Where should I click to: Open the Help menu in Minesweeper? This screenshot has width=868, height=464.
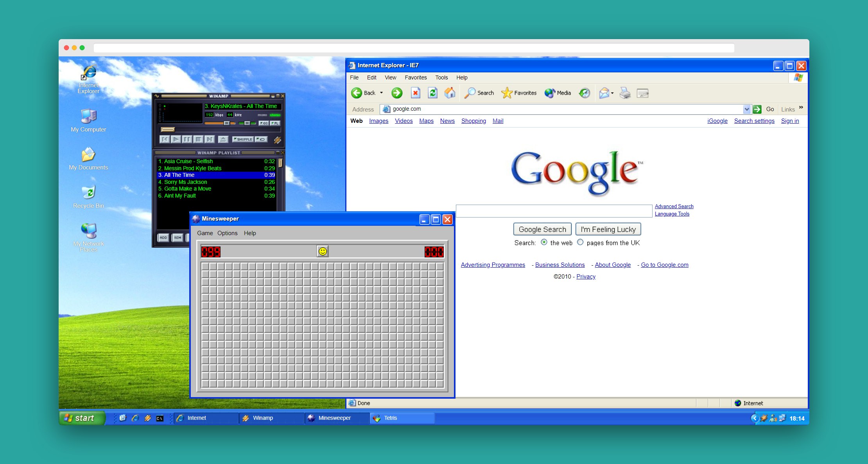tap(250, 233)
